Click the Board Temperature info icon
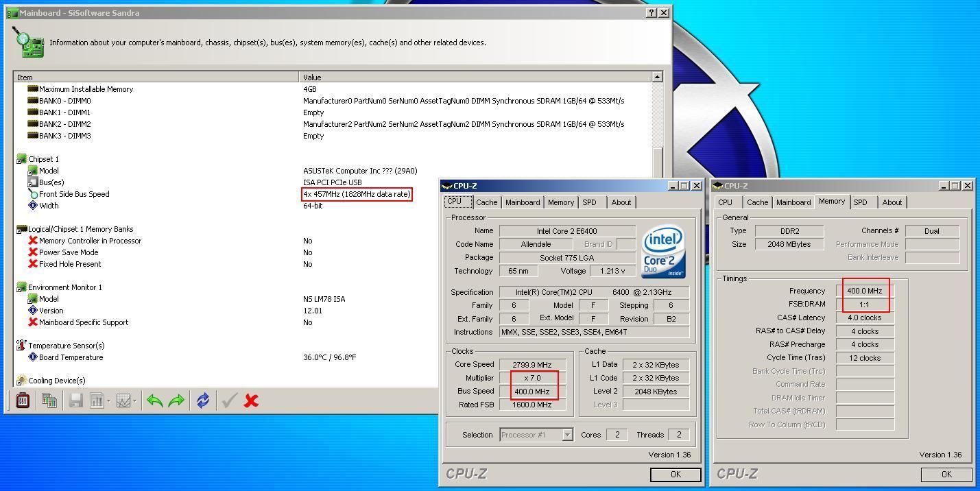980x491 pixels. (x=32, y=357)
